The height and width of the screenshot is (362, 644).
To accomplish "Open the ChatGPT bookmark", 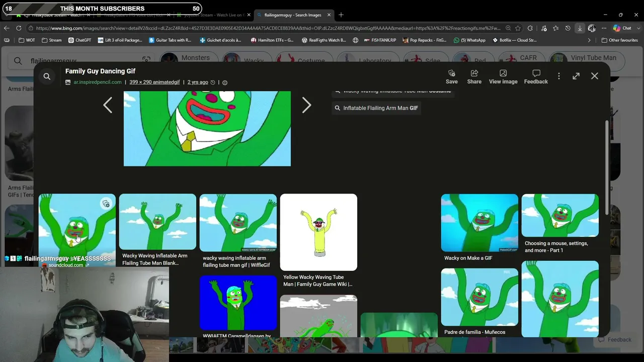I will [79, 40].
